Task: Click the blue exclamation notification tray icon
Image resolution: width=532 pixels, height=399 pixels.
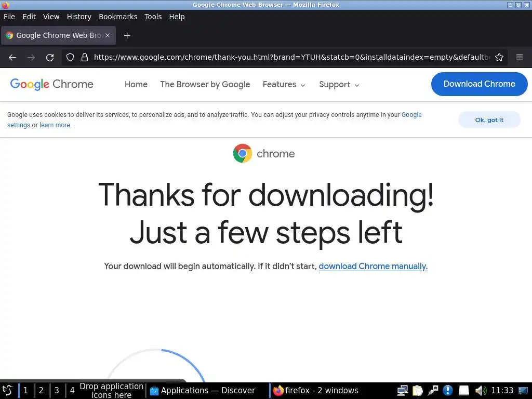Action: (448, 391)
